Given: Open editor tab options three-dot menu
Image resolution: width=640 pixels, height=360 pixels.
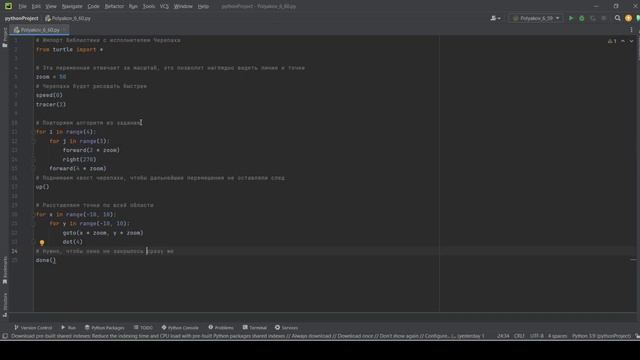Looking at the screenshot, I should [631, 30].
